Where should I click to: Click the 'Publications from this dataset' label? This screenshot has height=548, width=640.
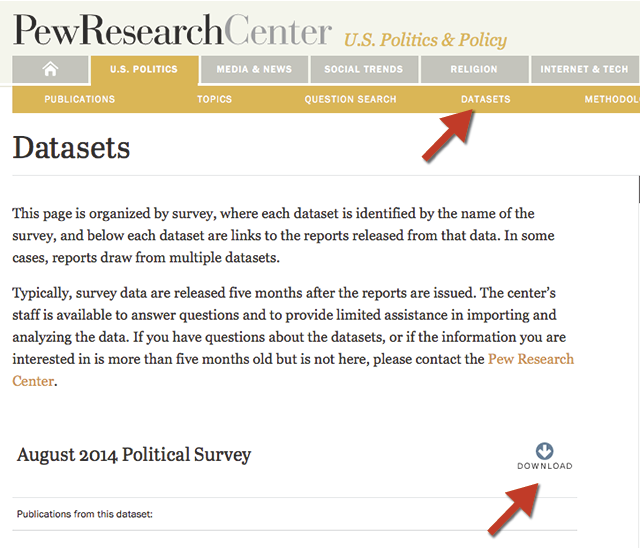[x=83, y=515]
